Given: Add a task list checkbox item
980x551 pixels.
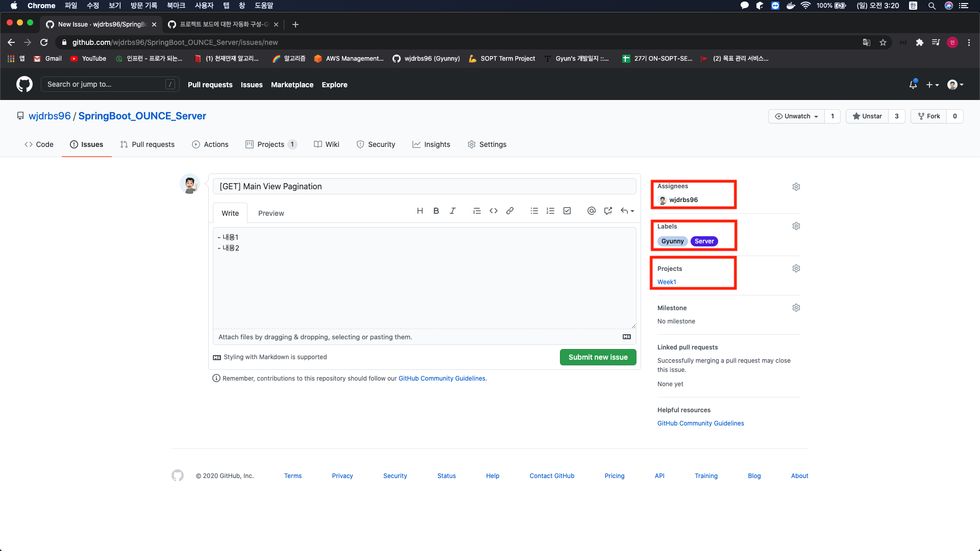Looking at the screenshot, I should point(567,211).
